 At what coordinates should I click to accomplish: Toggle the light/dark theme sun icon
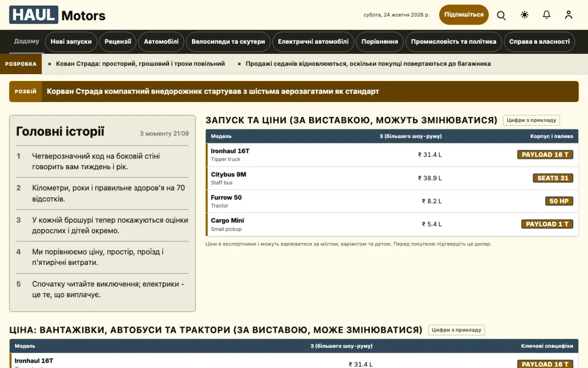[525, 15]
